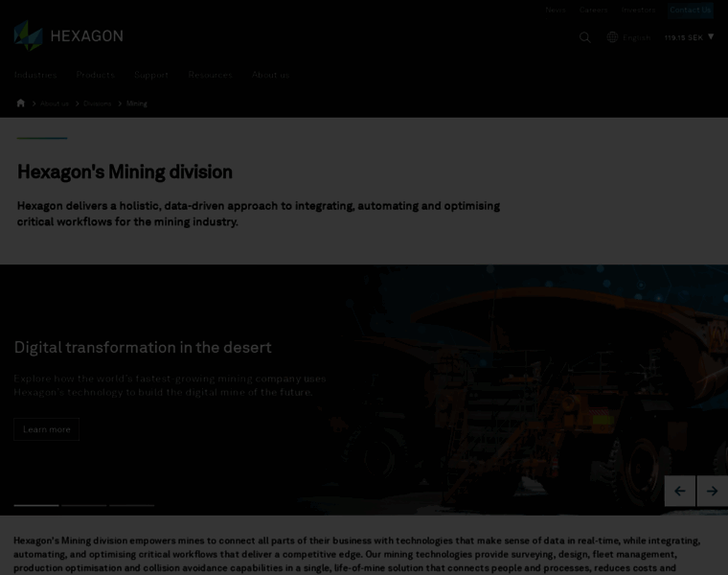The image size is (728, 575).
Task: Go to About us breadcrumb
Action: click(55, 103)
